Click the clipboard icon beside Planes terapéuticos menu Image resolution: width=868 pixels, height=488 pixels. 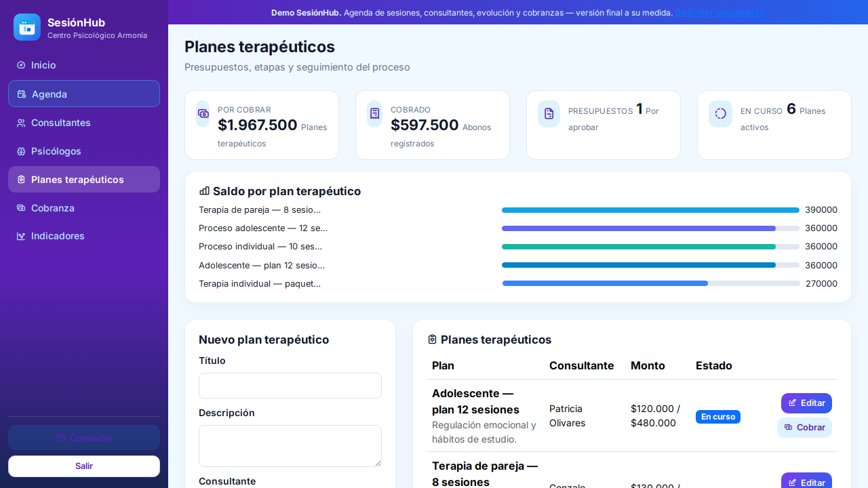pyautogui.click(x=21, y=180)
